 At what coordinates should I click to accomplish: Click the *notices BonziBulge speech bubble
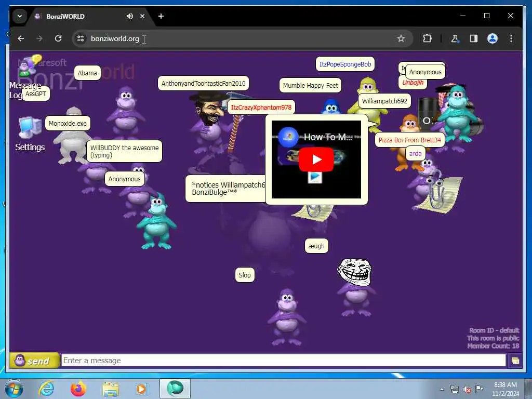pyautogui.click(x=225, y=189)
